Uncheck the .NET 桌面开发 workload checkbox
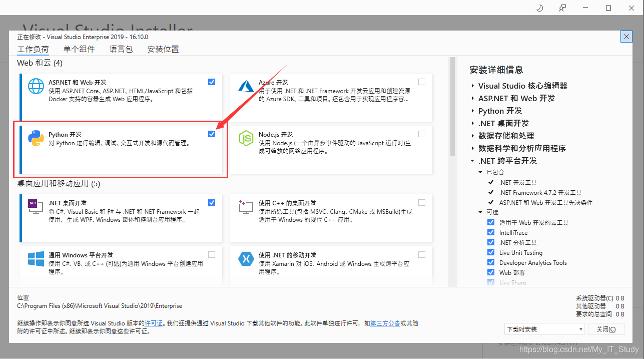The image size is (644, 359). point(212,202)
